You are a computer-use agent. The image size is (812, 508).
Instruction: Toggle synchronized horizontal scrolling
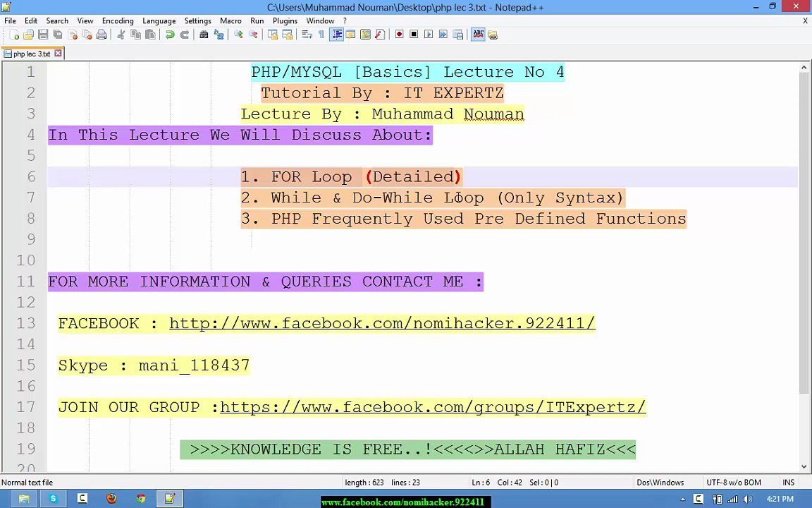point(287,35)
